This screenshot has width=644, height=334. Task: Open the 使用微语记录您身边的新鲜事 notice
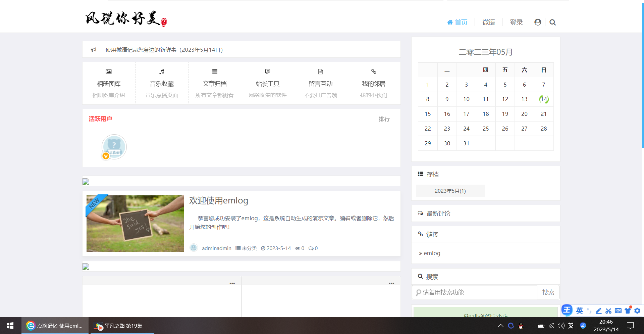[164, 50]
